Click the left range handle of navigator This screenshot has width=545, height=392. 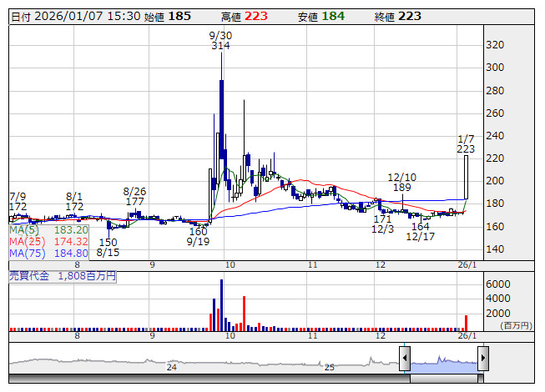point(405,359)
